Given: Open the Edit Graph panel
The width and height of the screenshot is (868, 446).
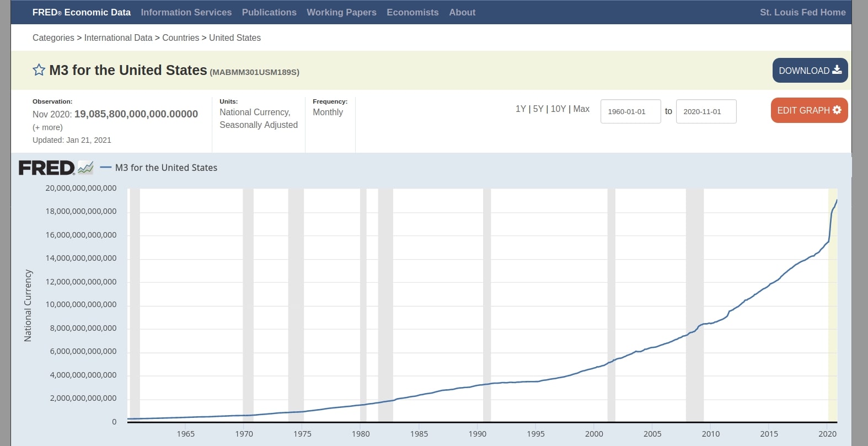Looking at the screenshot, I should point(808,110).
